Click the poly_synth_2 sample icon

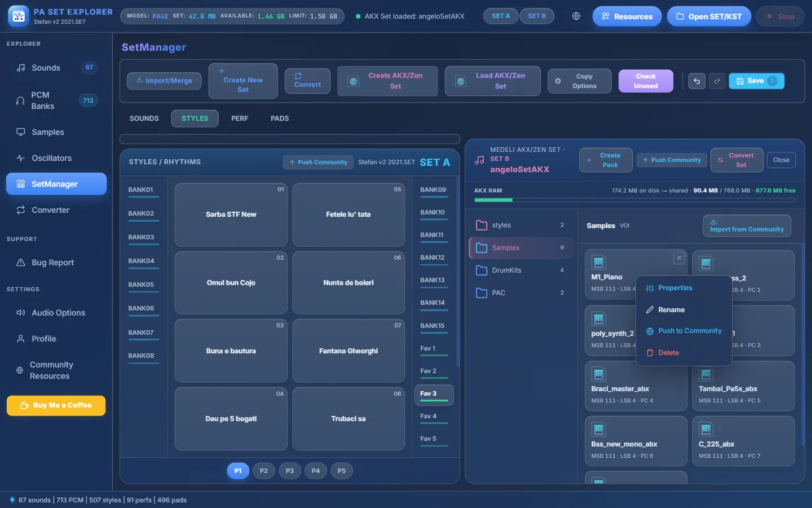[x=599, y=319]
